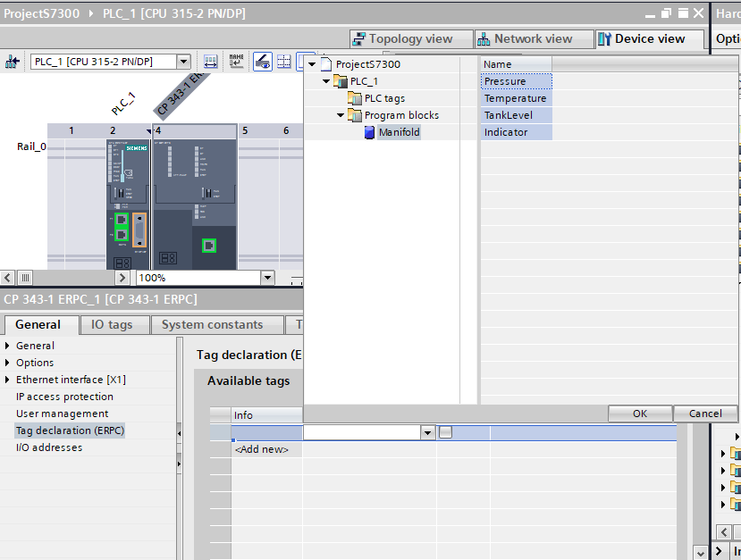
Task: Click Cancel in the tag selection dialog
Action: tap(705, 414)
